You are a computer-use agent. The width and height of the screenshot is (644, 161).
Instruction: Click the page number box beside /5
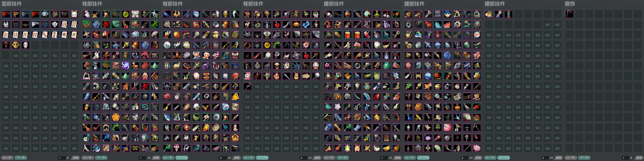coord(625,158)
